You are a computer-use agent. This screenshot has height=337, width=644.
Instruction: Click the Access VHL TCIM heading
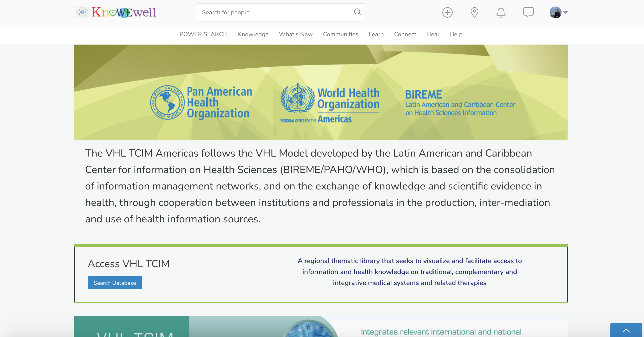(128, 264)
